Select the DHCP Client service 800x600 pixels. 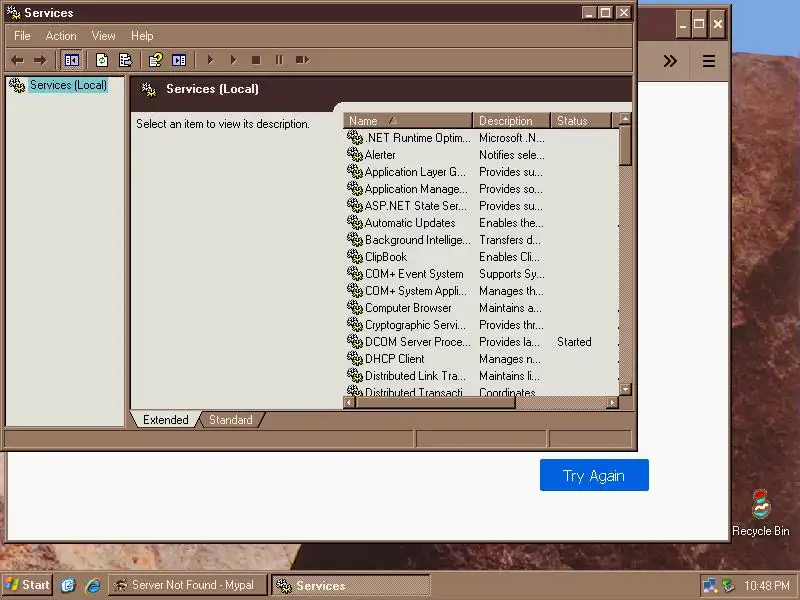pyautogui.click(x=481, y=359)
